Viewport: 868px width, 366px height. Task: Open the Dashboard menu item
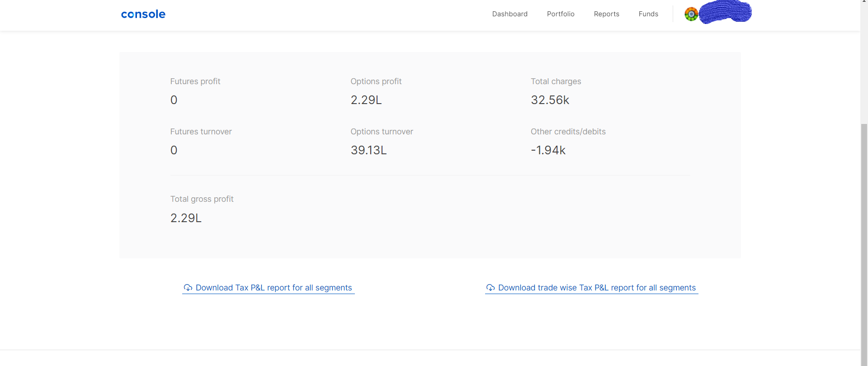(x=509, y=14)
